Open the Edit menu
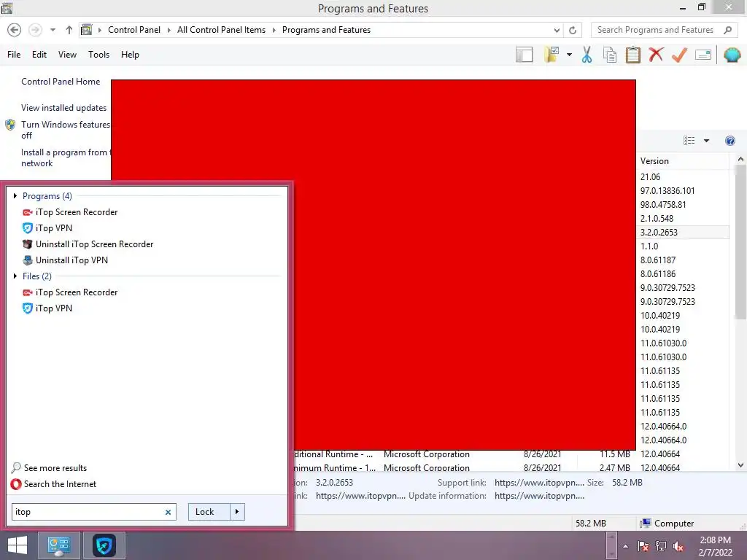 [39, 54]
